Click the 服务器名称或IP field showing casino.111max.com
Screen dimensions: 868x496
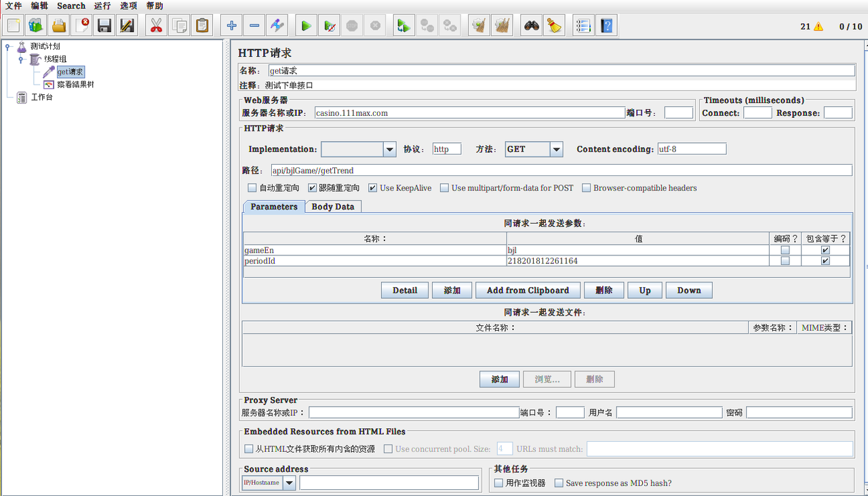pos(469,112)
